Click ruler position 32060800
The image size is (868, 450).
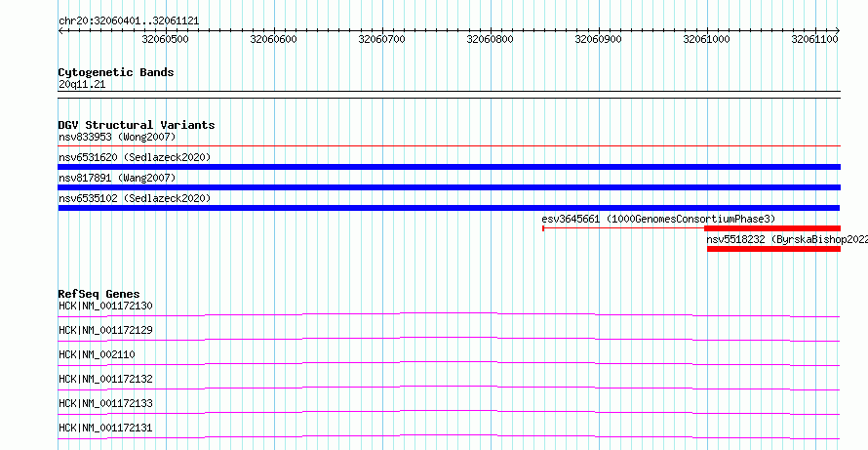tap(490, 39)
